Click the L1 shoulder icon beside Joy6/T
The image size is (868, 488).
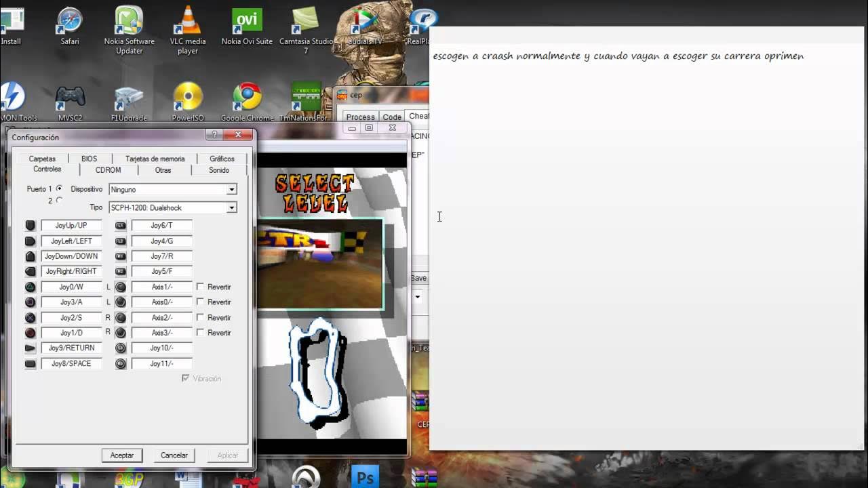[121, 226]
